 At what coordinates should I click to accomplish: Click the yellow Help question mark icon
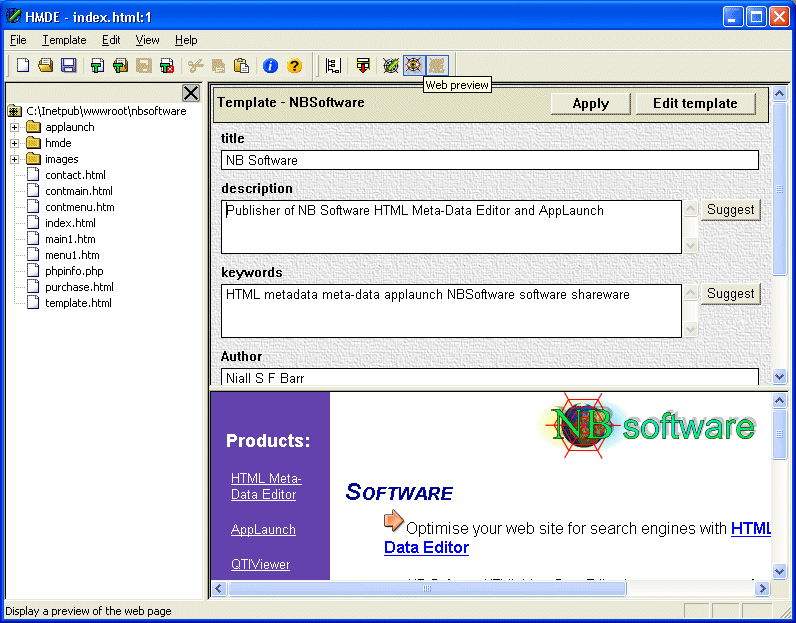294,66
